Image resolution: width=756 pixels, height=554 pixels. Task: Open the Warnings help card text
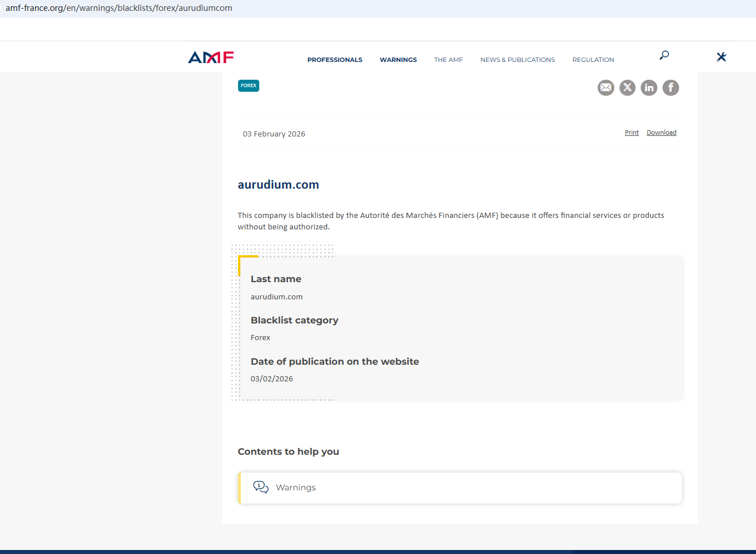click(296, 487)
